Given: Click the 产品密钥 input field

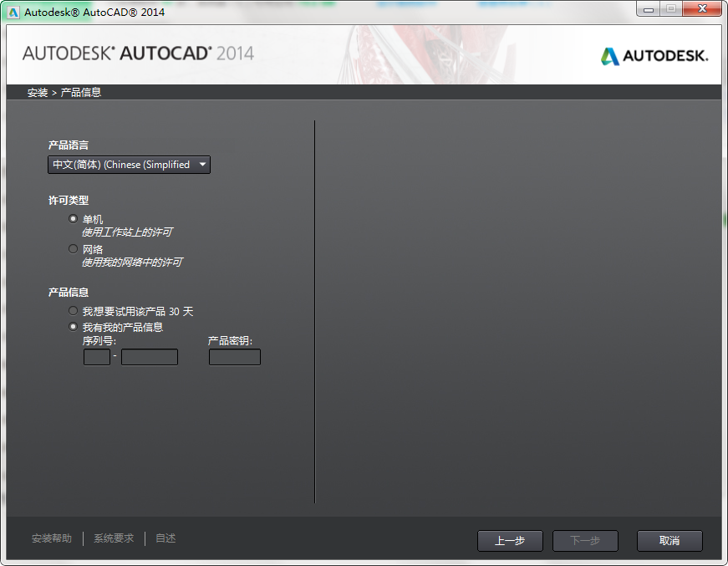Looking at the screenshot, I should (x=234, y=356).
